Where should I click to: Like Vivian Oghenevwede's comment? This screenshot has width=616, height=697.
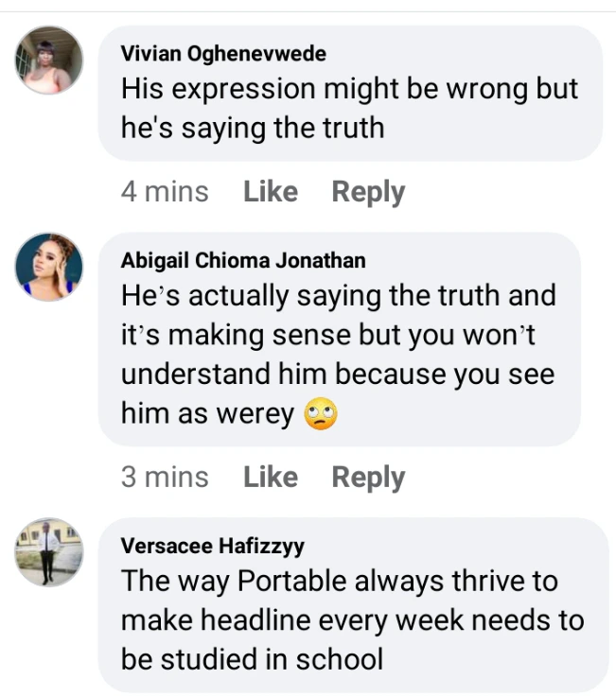(270, 191)
